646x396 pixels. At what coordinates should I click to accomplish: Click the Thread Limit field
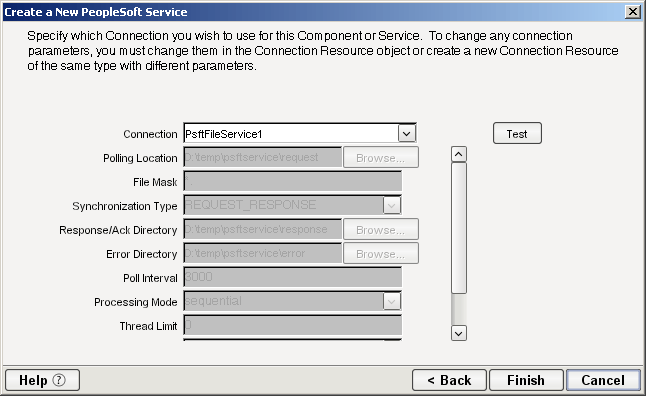293,326
